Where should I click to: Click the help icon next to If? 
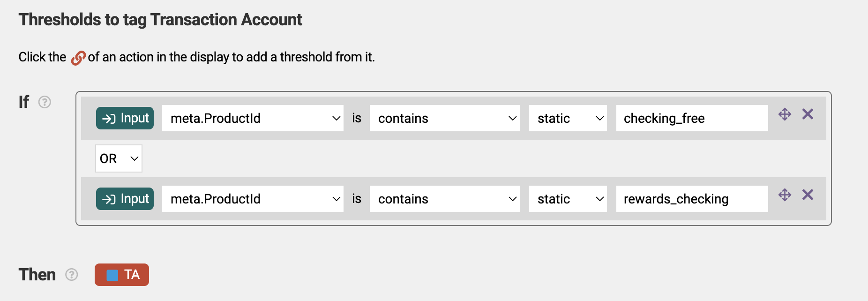click(x=45, y=102)
